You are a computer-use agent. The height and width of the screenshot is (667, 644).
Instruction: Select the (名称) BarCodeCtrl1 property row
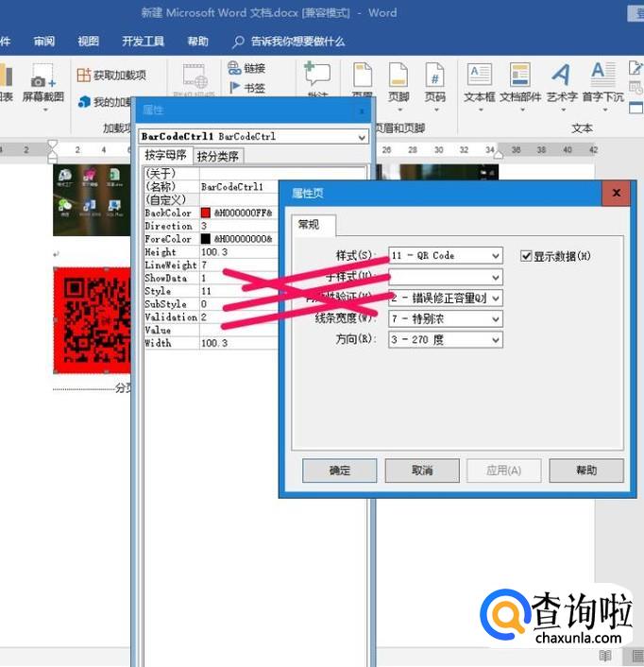pyautogui.click(x=212, y=186)
